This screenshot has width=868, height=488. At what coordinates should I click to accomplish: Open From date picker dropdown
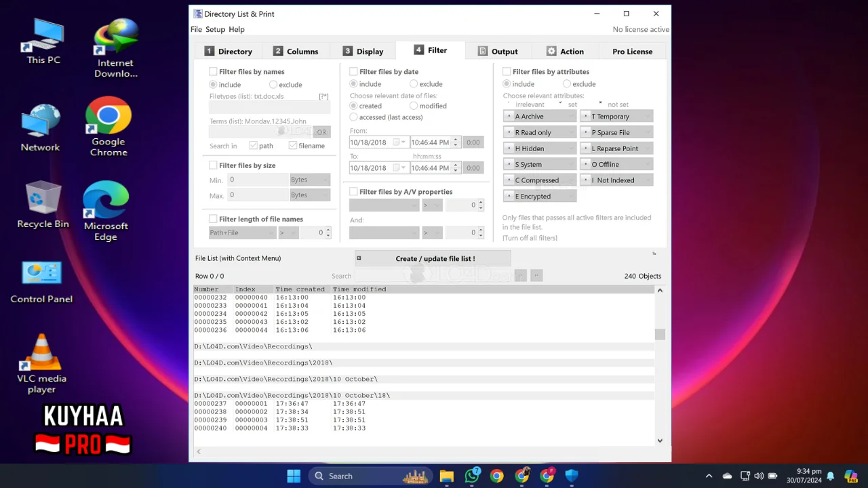tap(403, 142)
